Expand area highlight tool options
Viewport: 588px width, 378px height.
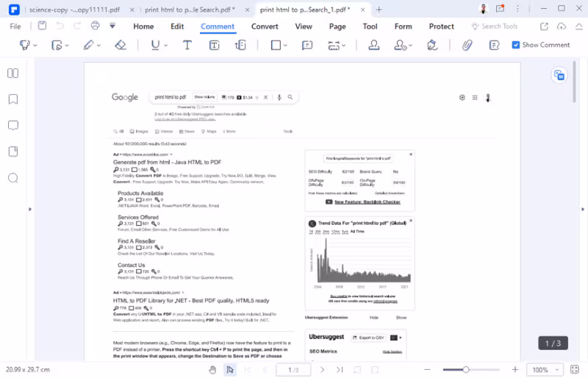tap(67, 46)
